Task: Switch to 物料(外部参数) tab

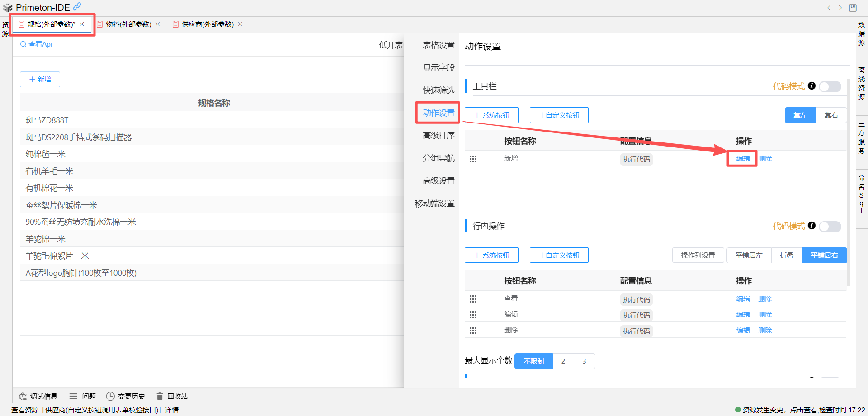Action: 128,24
